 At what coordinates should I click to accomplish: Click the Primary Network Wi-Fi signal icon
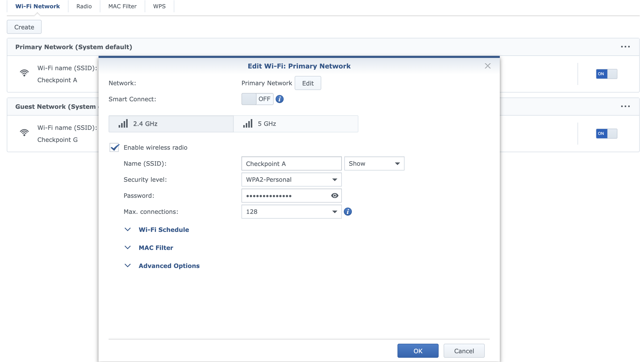coord(24,73)
